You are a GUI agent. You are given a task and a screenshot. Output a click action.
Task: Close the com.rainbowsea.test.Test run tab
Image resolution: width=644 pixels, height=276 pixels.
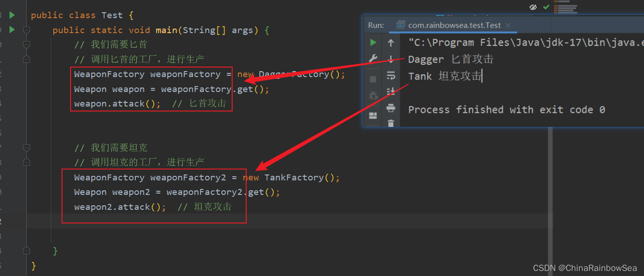coord(508,25)
